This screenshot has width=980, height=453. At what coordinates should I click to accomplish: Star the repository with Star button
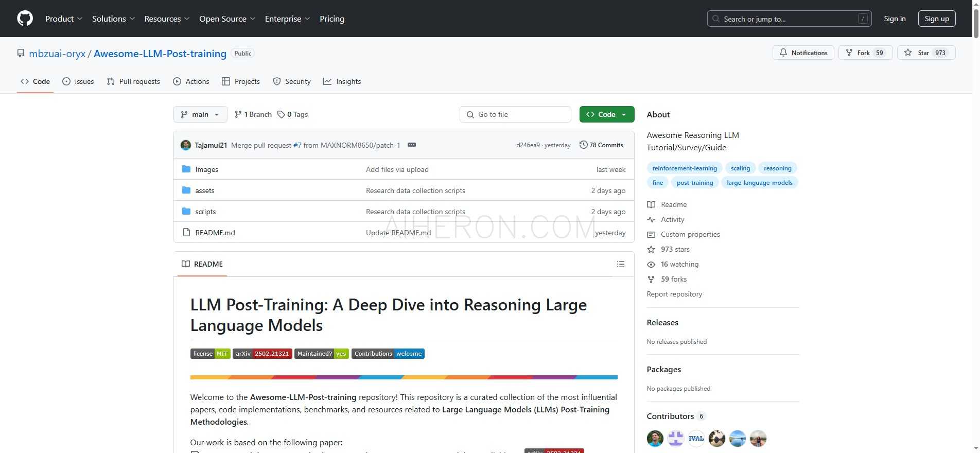click(926, 53)
